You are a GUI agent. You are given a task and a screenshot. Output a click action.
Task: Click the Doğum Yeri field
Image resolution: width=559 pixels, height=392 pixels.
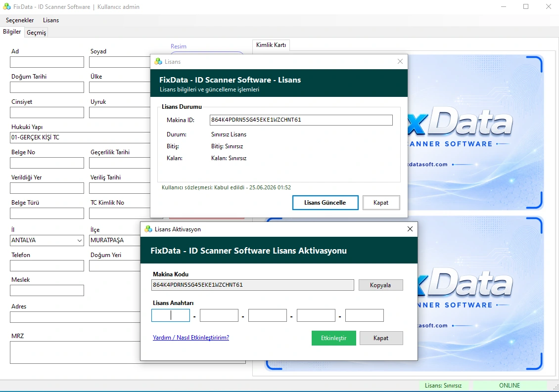click(115, 266)
